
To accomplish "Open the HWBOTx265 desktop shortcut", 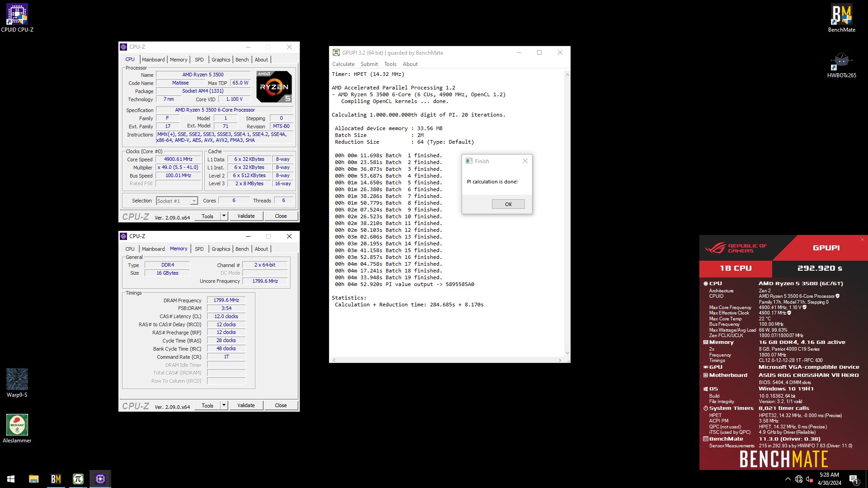I will (x=841, y=66).
